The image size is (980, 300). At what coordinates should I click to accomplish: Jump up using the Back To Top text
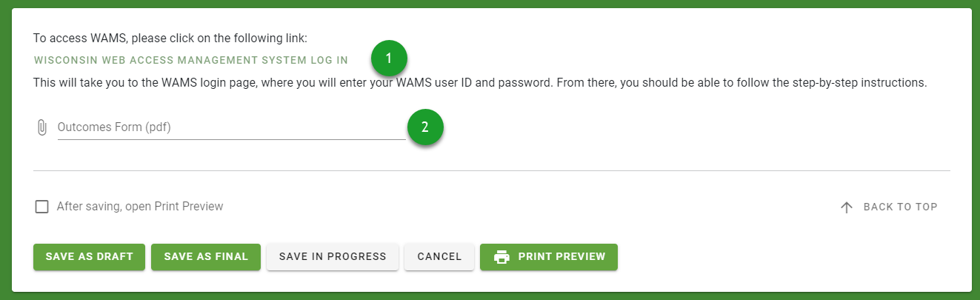(x=900, y=207)
